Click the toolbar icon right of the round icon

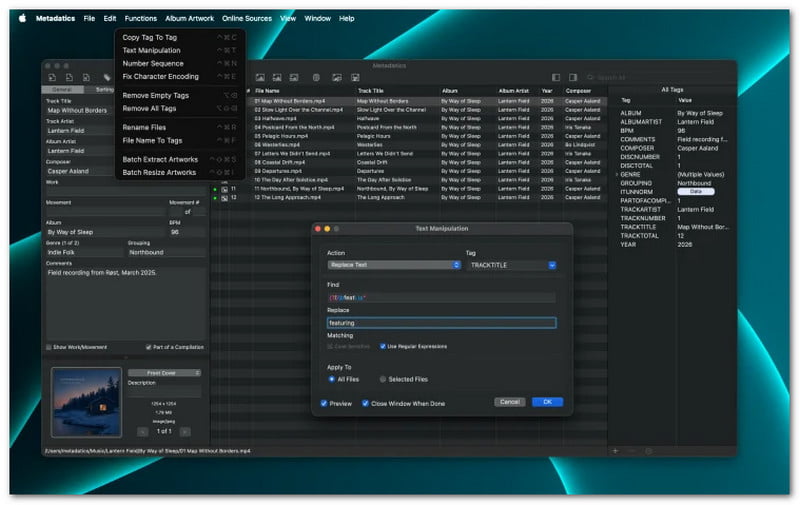(337, 78)
